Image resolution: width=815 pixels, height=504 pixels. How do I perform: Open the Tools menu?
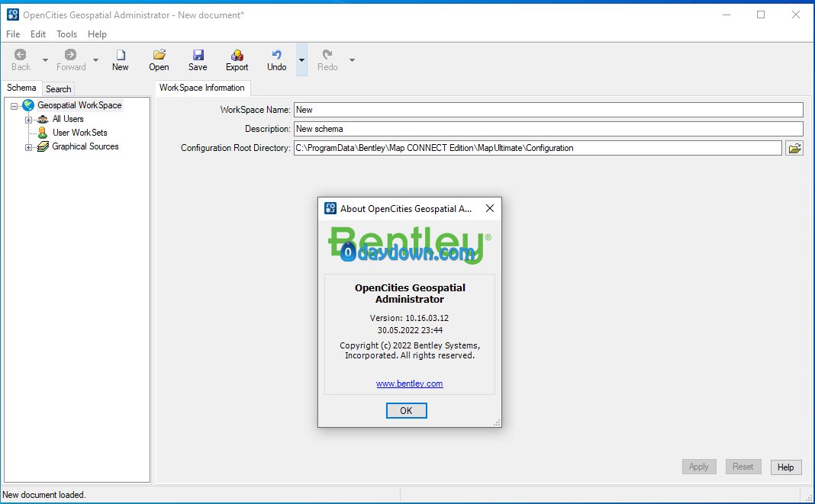[x=66, y=34]
